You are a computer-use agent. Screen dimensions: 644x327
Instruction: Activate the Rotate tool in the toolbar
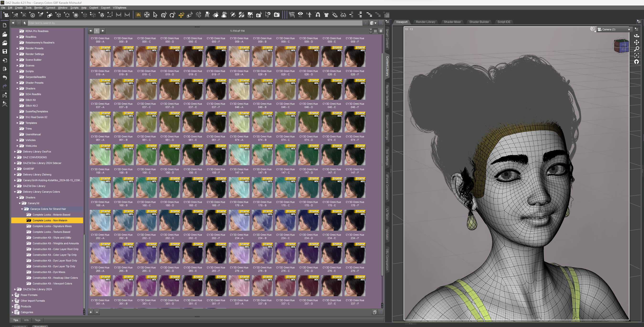172,15
